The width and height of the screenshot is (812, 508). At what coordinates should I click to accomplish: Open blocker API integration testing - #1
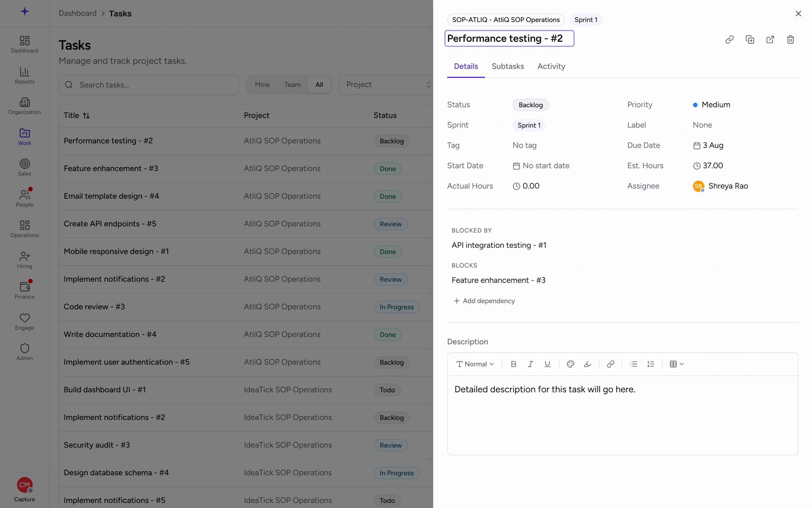pyautogui.click(x=498, y=245)
